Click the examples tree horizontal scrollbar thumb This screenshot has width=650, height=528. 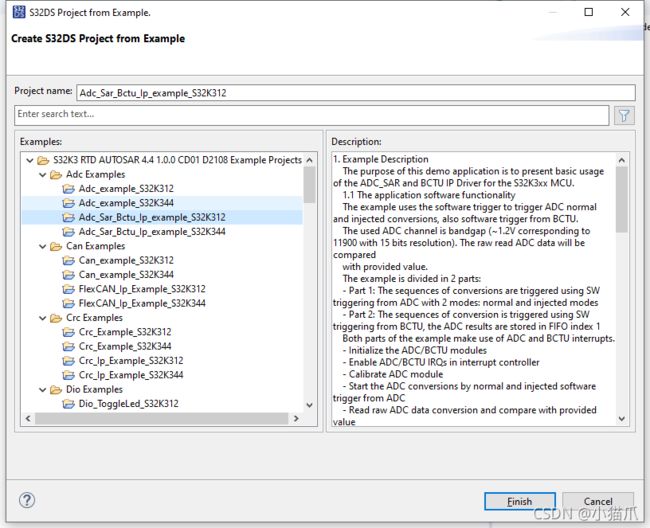click(161, 419)
